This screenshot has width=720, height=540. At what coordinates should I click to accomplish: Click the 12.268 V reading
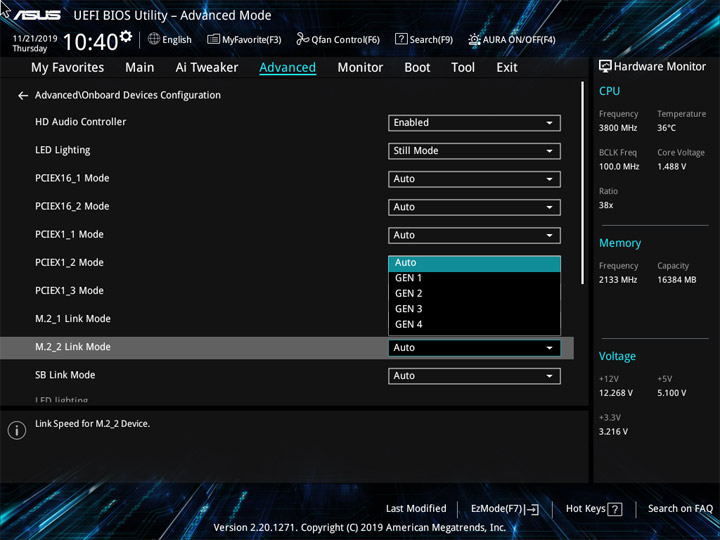pyautogui.click(x=616, y=393)
